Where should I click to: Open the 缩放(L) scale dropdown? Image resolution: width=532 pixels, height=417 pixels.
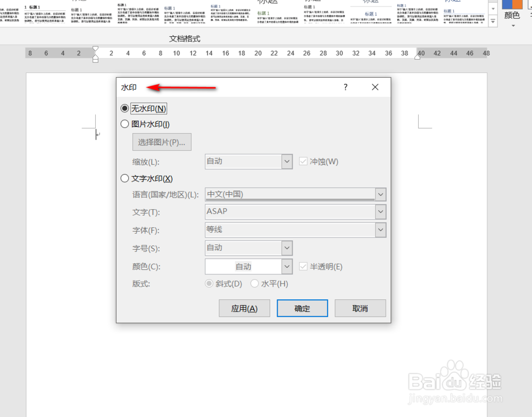coord(287,161)
